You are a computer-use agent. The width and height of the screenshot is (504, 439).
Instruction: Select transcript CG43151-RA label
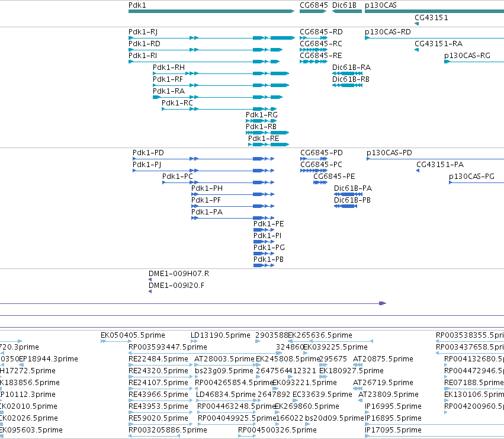(x=439, y=44)
